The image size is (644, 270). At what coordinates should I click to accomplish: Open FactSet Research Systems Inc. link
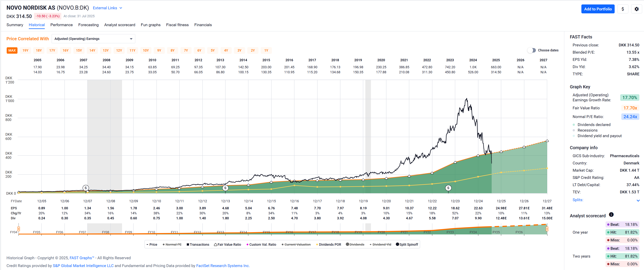[x=223, y=266]
